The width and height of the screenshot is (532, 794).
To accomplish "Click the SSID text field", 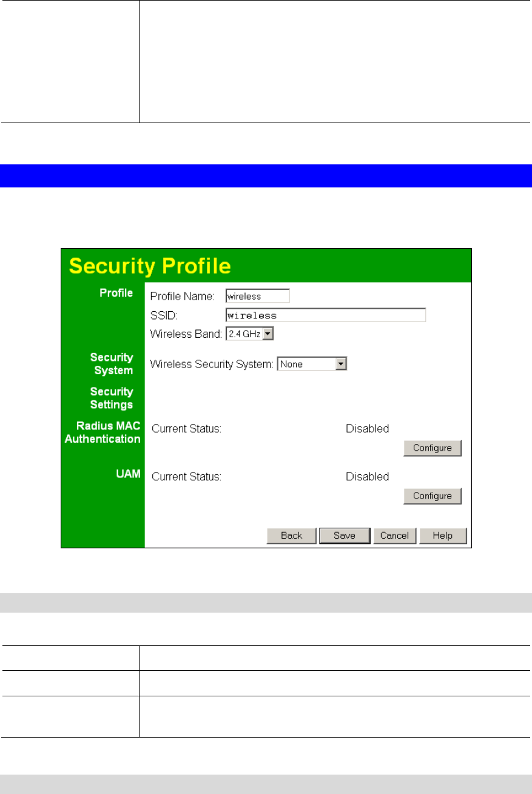I will [x=325, y=315].
